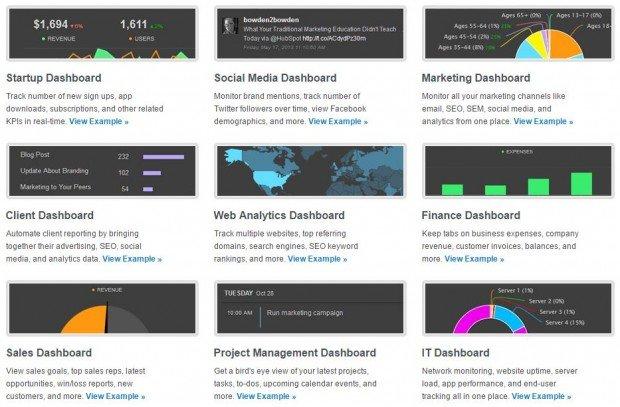Open the Sales Dashboard revenue gauge preview

click(102, 308)
